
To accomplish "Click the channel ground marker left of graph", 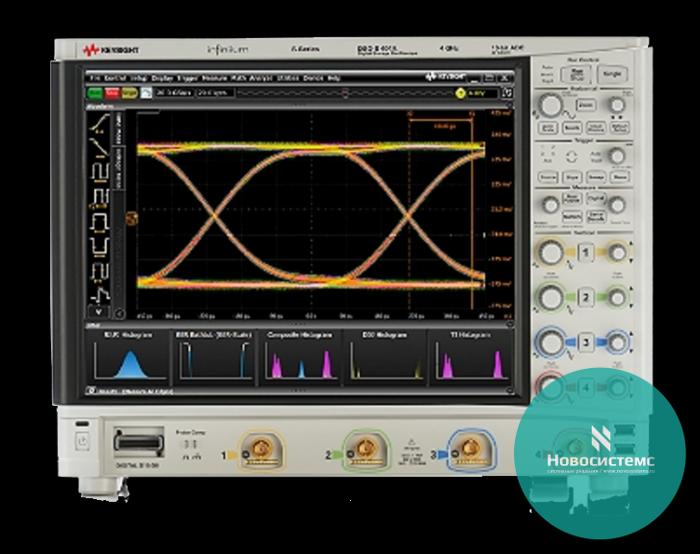I will click(x=132, y=218).
